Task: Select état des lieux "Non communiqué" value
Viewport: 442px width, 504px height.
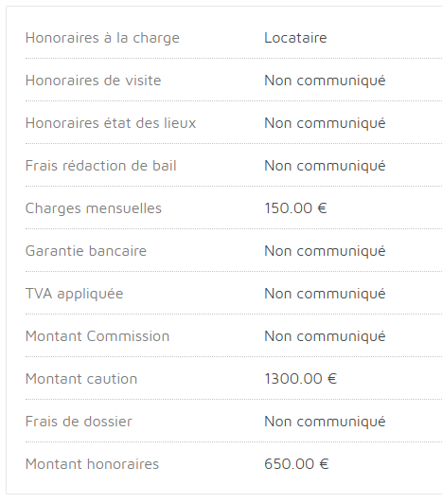Action: (x=325, y=124)
